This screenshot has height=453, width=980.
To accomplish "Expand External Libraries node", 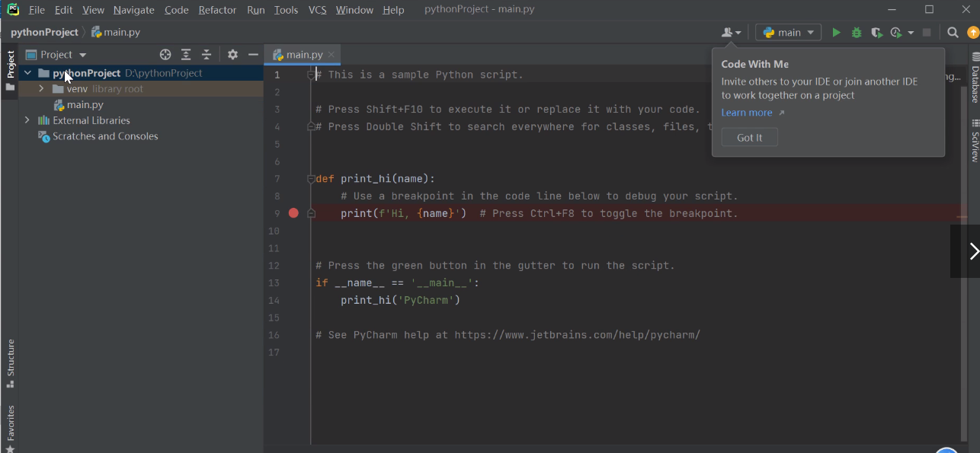I will coord(27,120).
